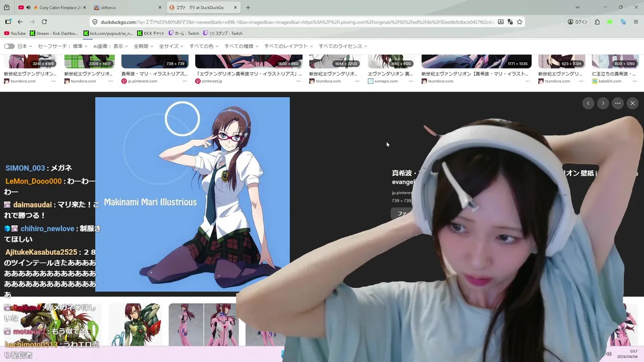The height and width of the screenshot is (362, 644).
Task: Open the extensions puzzle icon
Action: (x=597, y=22)
